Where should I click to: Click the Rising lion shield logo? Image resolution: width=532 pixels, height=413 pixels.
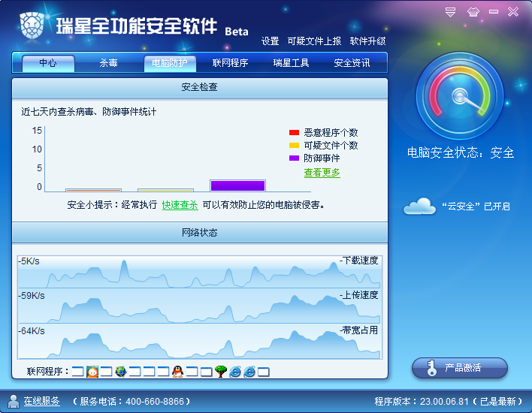click(x=32, y=26)
